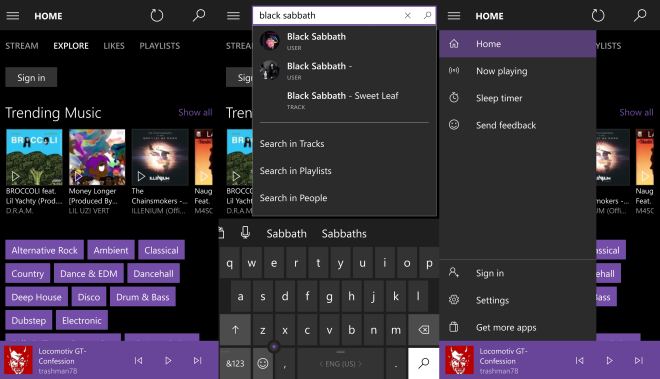Choose Search in People option

coord(344,198)
